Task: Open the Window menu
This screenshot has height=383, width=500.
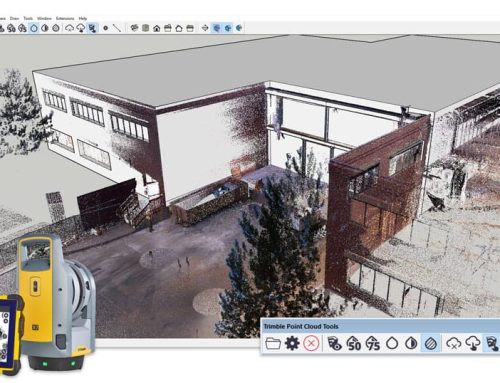Action: (x=44, y=18)
